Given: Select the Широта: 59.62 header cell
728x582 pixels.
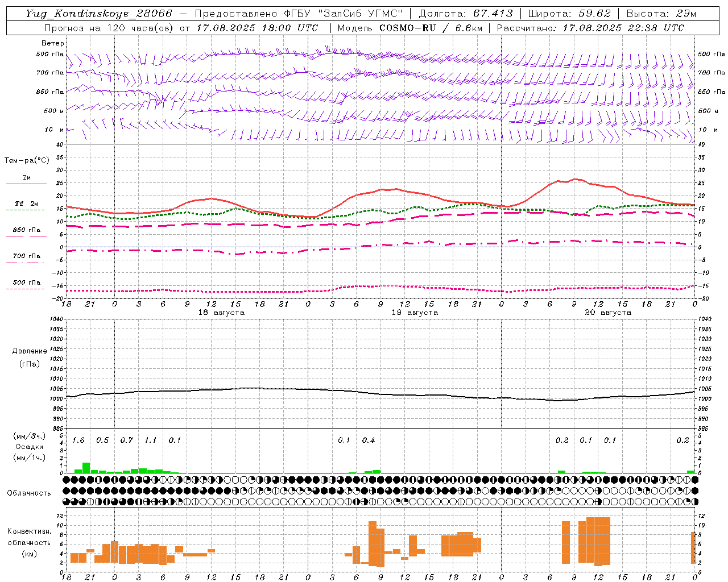Looking at the screenshot, I should [569, 14].
